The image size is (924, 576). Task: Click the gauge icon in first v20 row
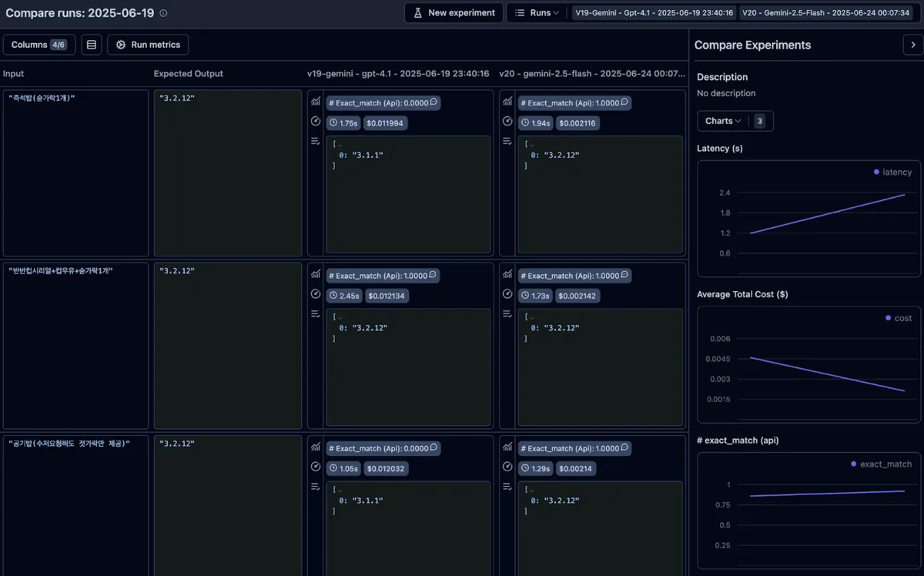point(507,121)
